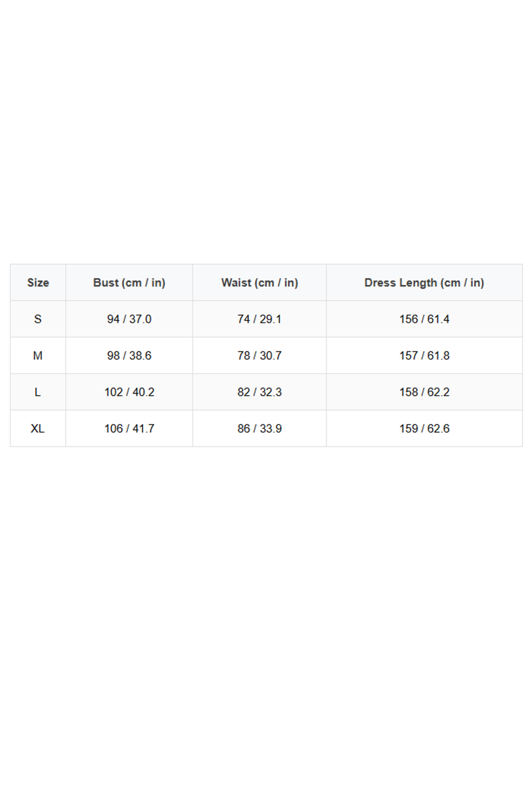The image size is (532, 798).
Task: Click bust value 106 / 41.7
Action: pos(129,429)
